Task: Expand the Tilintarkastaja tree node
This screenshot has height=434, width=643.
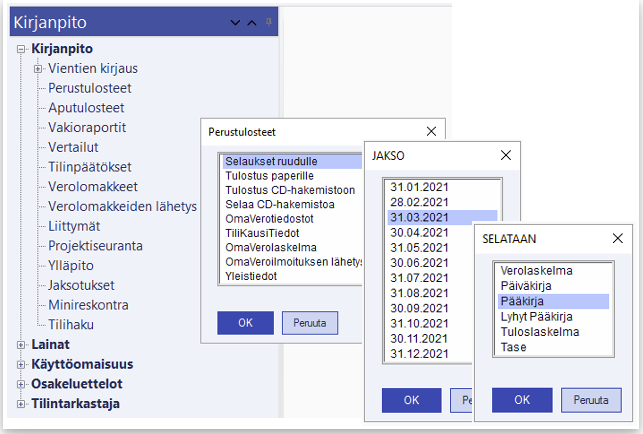Action: [21, 404]
